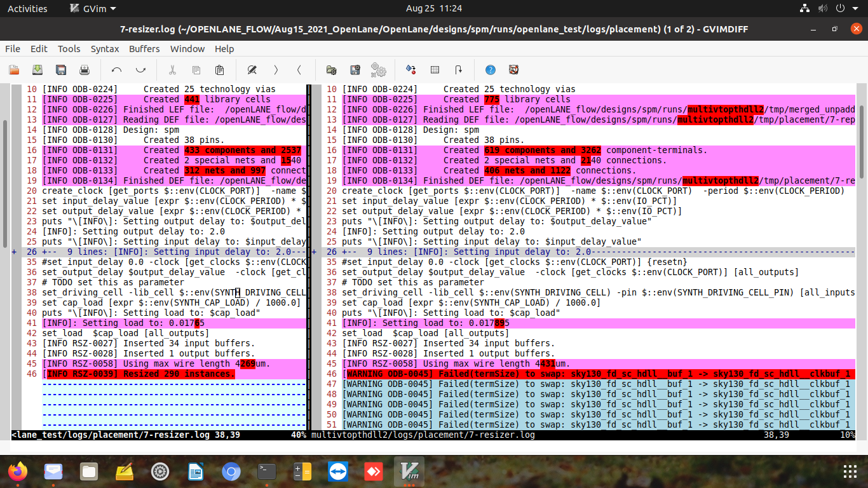Click the Save current file icon

click(37, 70)
